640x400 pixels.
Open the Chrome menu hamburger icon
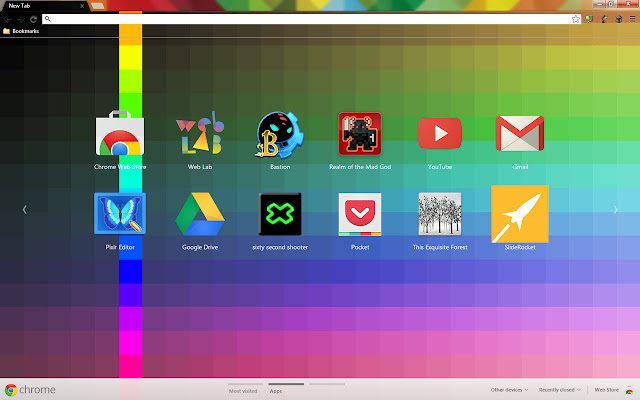(x=632, y=19)
